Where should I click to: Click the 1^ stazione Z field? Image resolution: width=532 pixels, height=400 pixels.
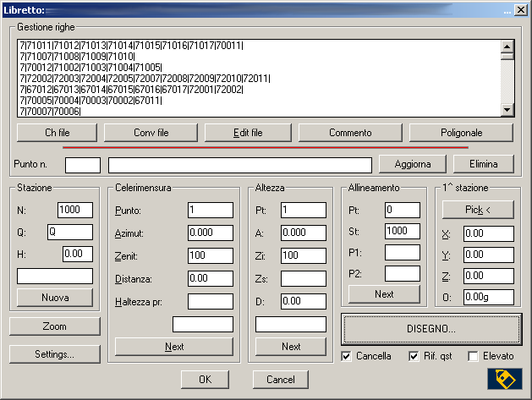(489, 277)
